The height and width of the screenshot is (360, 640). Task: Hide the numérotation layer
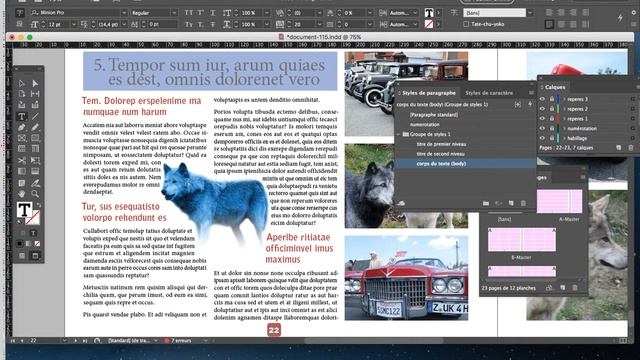tap(542, 128)
